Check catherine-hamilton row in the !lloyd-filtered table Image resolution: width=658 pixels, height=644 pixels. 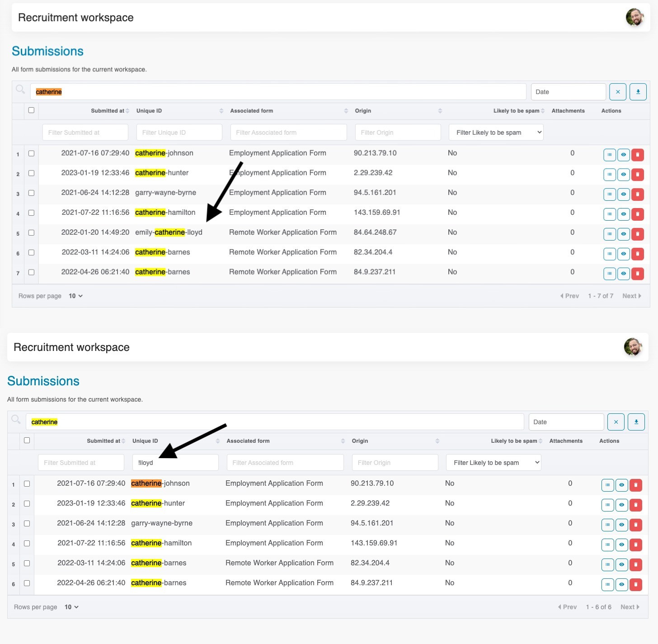coord(27,543)
